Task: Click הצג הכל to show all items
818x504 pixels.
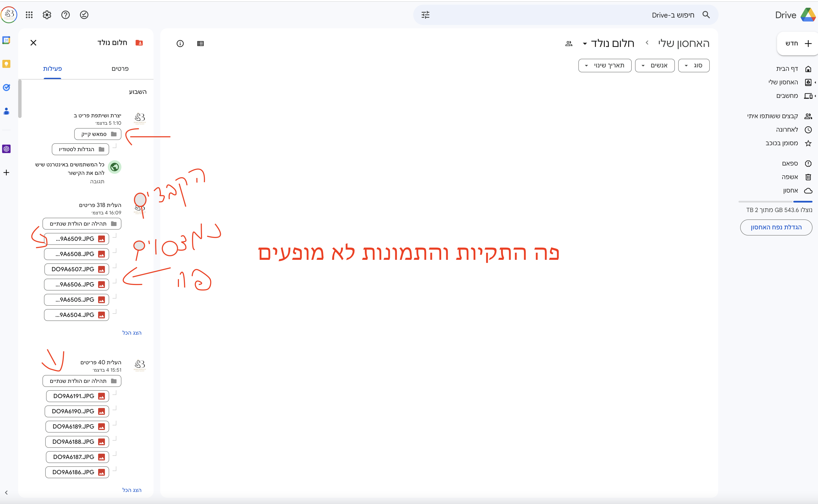Action: point(132,332)
